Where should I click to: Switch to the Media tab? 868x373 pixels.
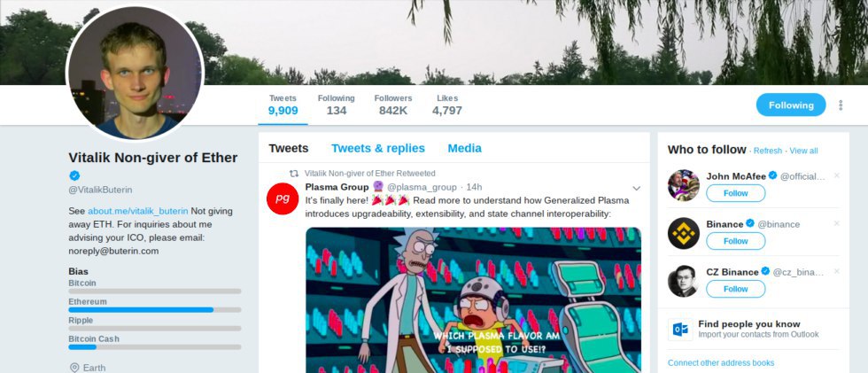[x=464, y=148]
